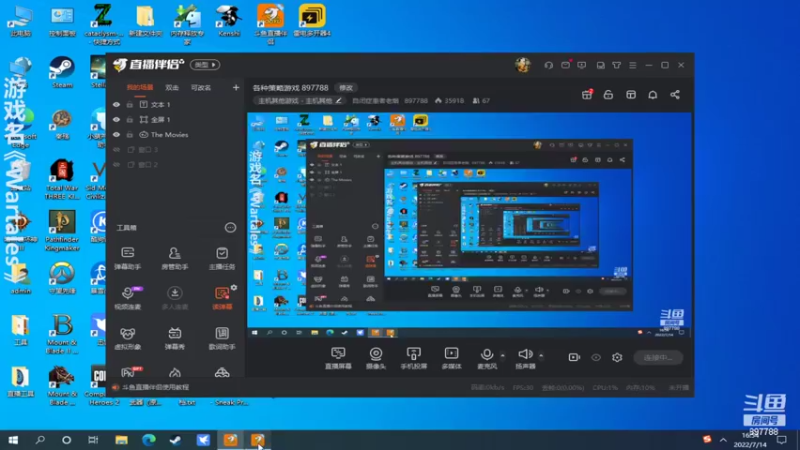Click the recording camera icon in bottom bar
The width and height of the screenshot is (800, 450).
pyautogui.click(x=574, y=357)
